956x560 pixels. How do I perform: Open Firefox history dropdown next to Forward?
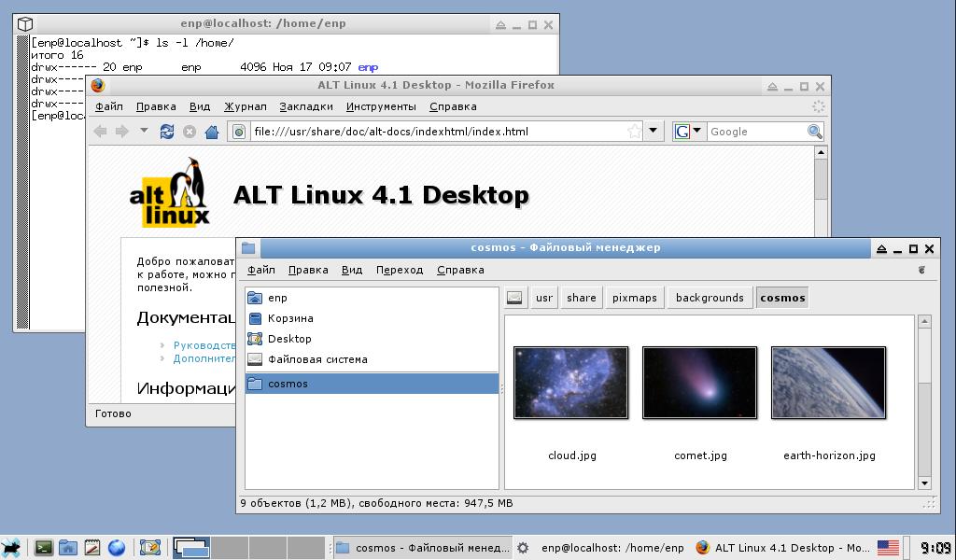144,131
